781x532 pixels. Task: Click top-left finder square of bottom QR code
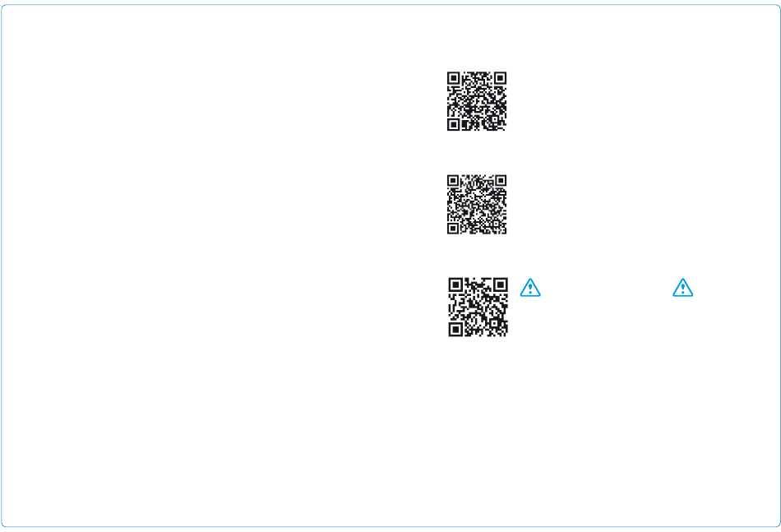pyautogui.click(x=455, y=285)
